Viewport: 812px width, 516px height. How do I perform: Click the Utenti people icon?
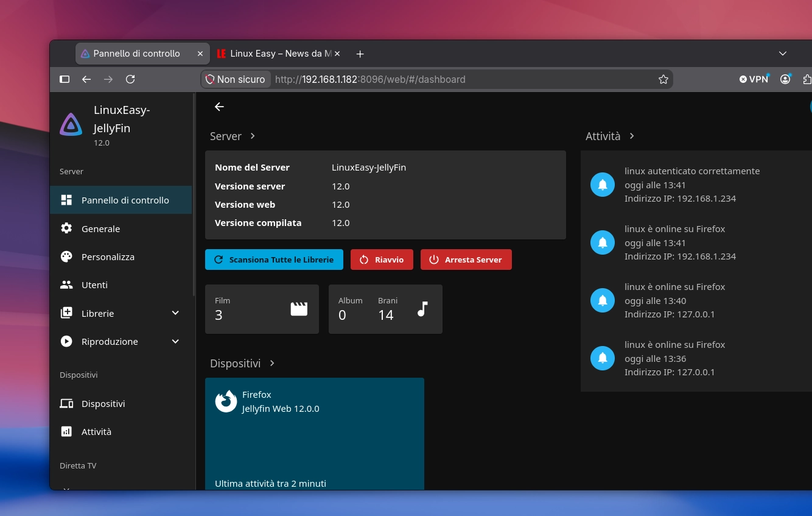pos(66,285)
